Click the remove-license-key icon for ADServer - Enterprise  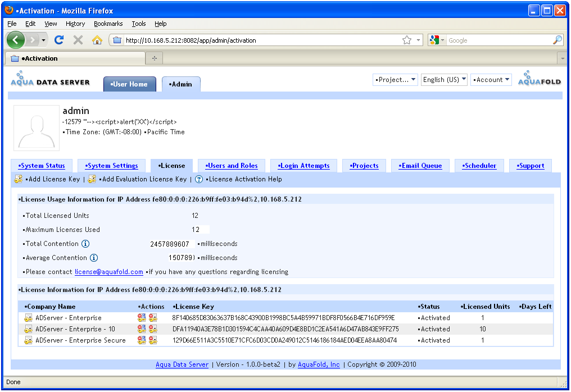[153, 318]
